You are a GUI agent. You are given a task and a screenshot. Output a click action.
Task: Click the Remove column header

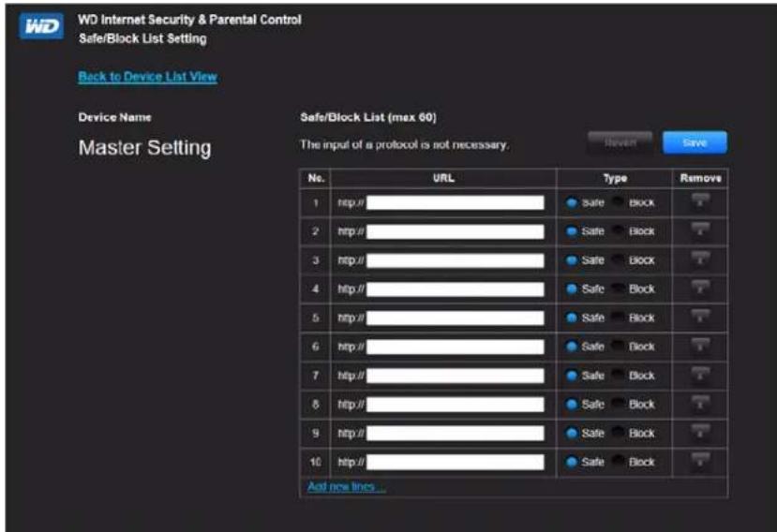pyautogui.click(x=700, y=178)
